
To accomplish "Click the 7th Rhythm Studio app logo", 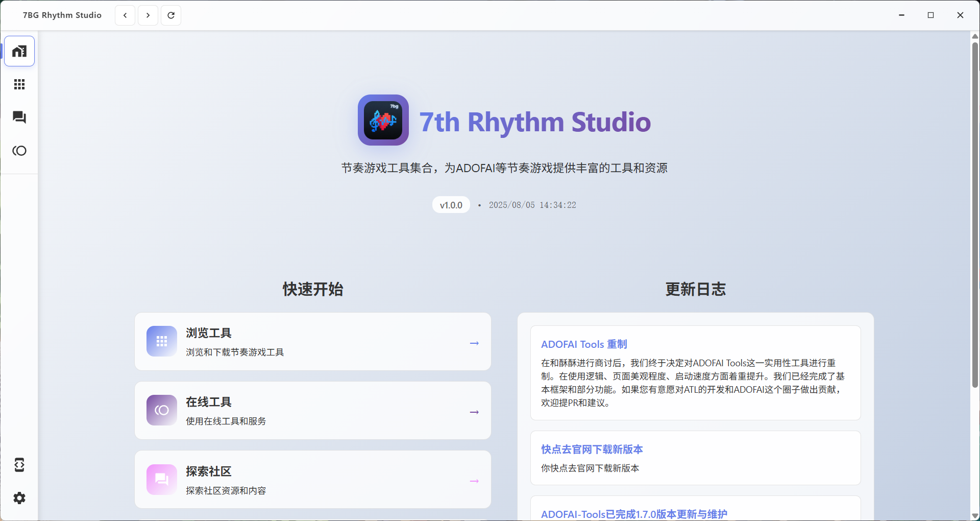I will 383,120.
